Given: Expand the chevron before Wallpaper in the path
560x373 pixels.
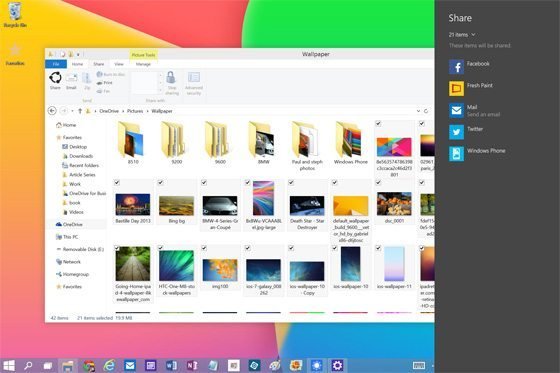Looking at the screenshot, I should tap(148, 111).
